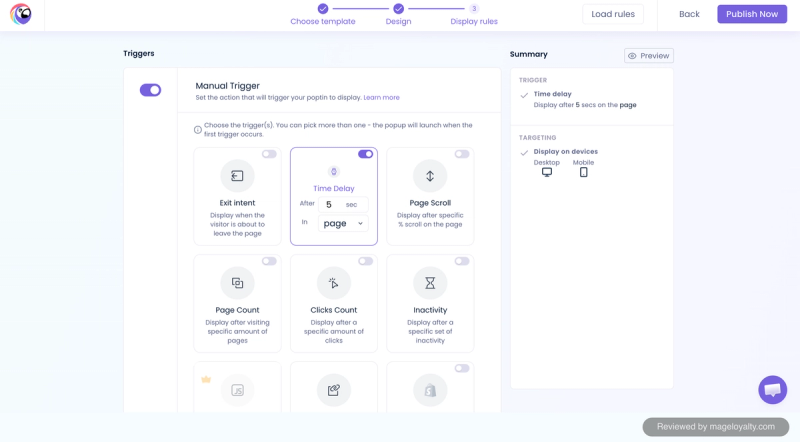This screenshot has width=800, height=442.
Task: Click the Mobile phone icon in Summary
Action: click(584, 173)
